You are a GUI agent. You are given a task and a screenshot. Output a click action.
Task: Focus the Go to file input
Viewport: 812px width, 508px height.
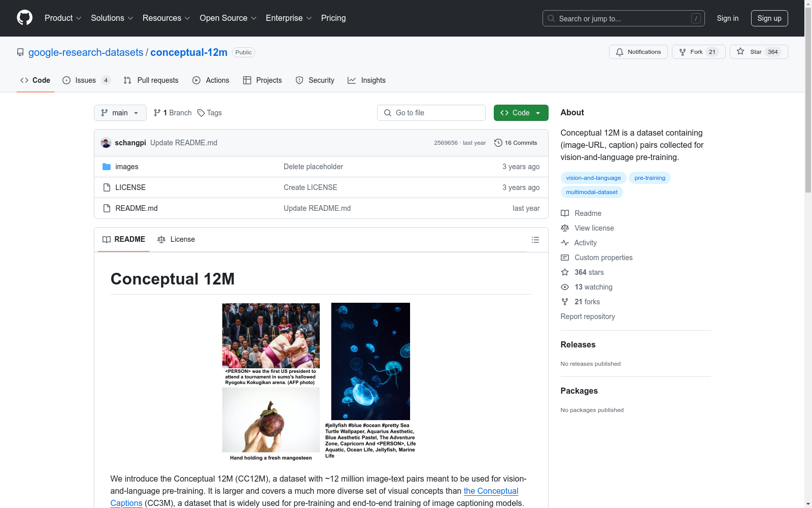pos(431,113)
